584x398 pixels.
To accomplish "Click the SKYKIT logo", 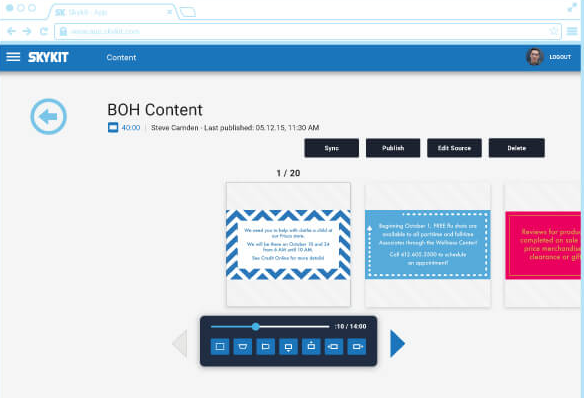I will click(48, 57).
